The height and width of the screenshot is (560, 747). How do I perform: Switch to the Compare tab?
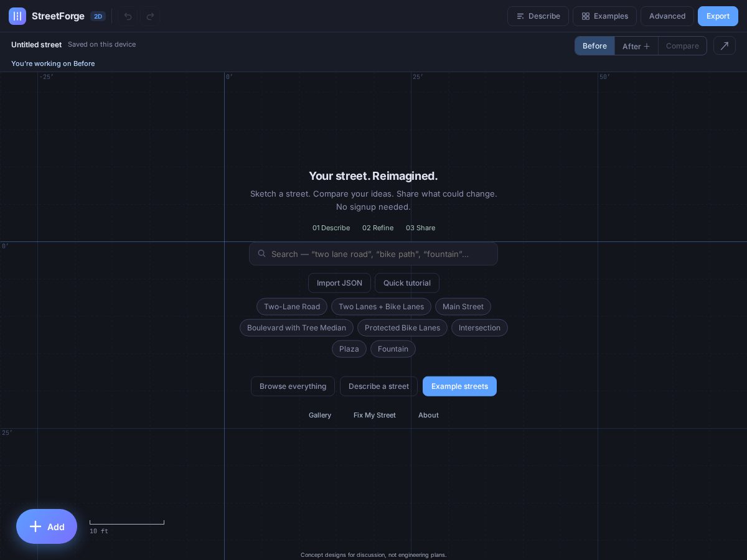682,46
